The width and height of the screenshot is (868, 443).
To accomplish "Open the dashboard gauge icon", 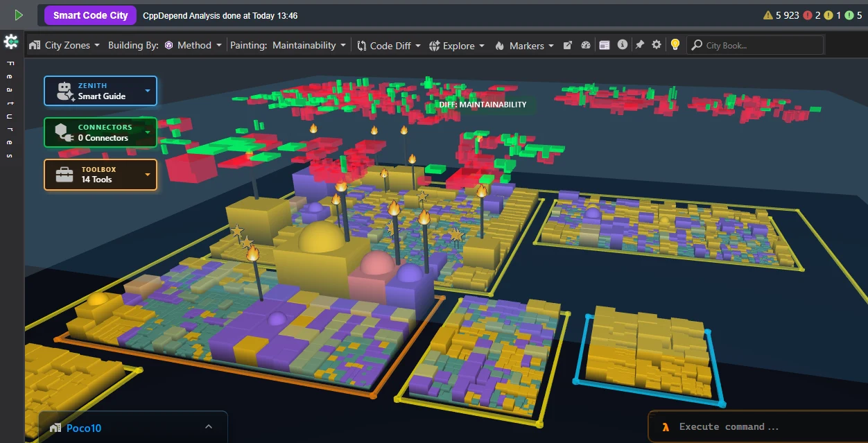I will click(x=586, y=45).
